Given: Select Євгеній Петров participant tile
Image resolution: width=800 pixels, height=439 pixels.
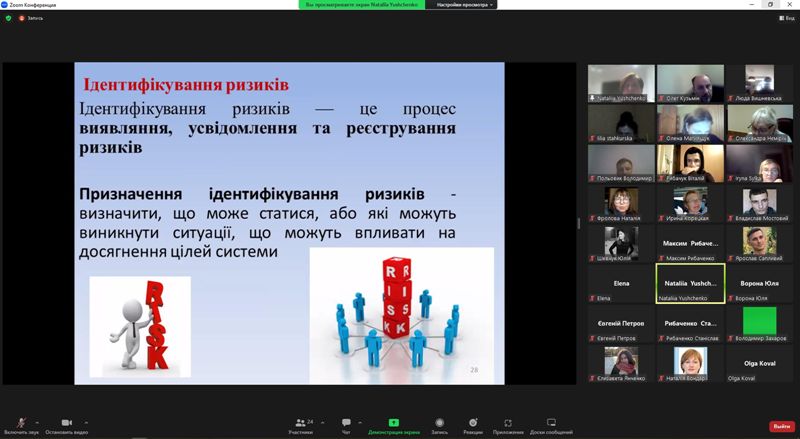Looking at the screenshot, I should coord(621,324).
